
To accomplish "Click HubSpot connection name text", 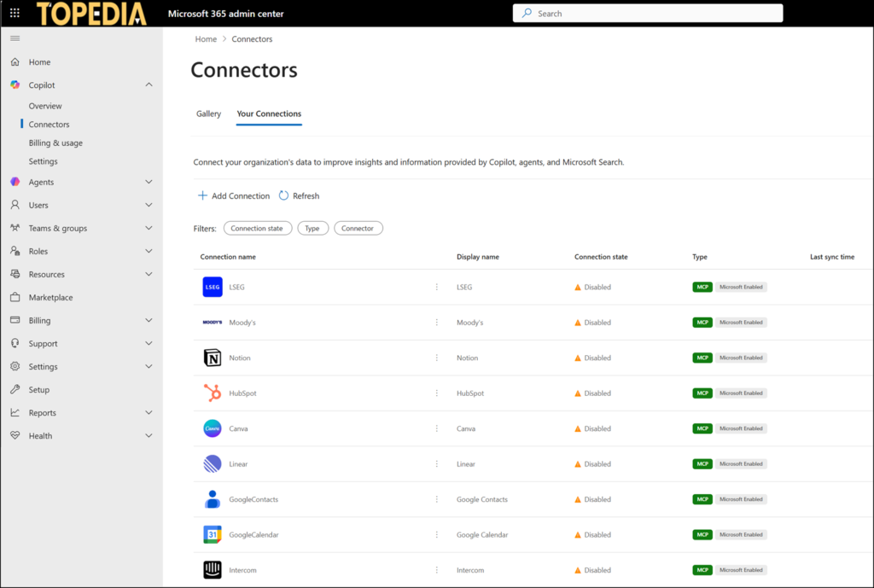I will (x=242, y=393).
